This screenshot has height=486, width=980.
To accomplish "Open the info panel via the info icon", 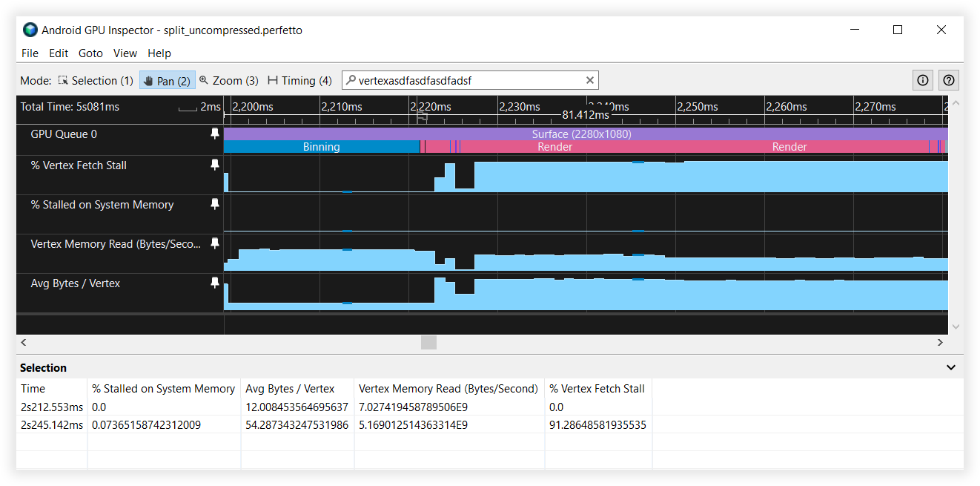I will [922, 79].
